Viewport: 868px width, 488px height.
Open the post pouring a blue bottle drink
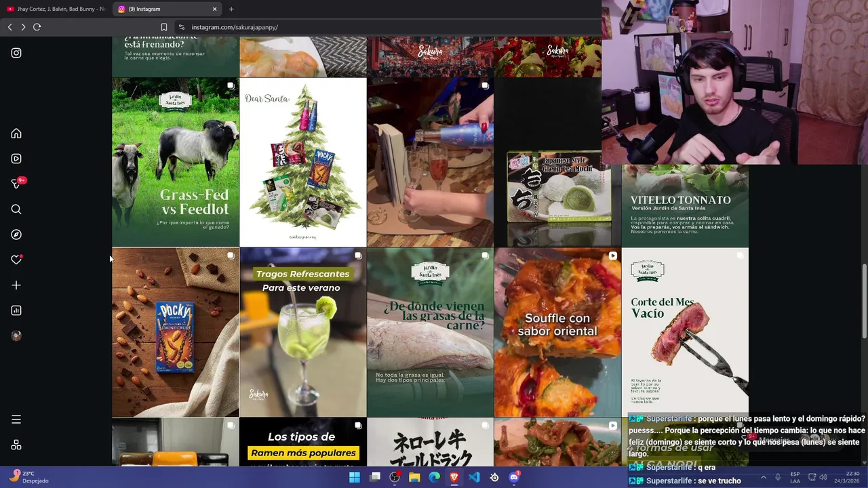point(431,162)
